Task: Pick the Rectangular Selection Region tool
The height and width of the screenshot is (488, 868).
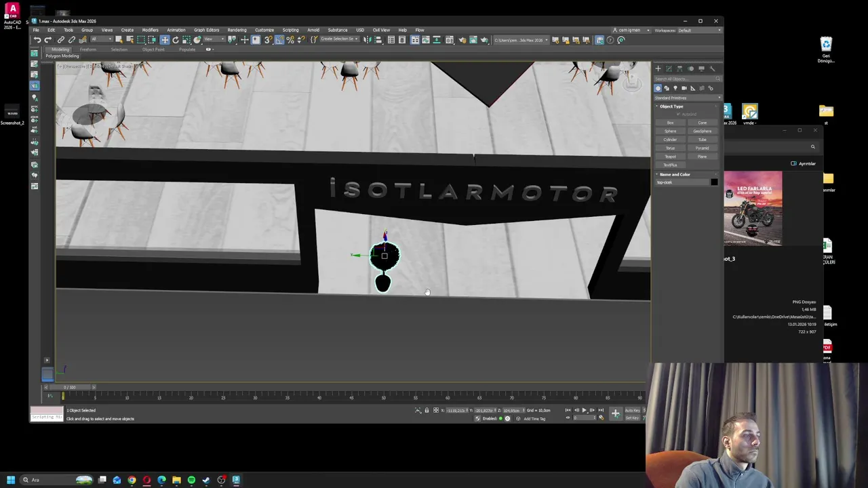Action: click(140, 39)
